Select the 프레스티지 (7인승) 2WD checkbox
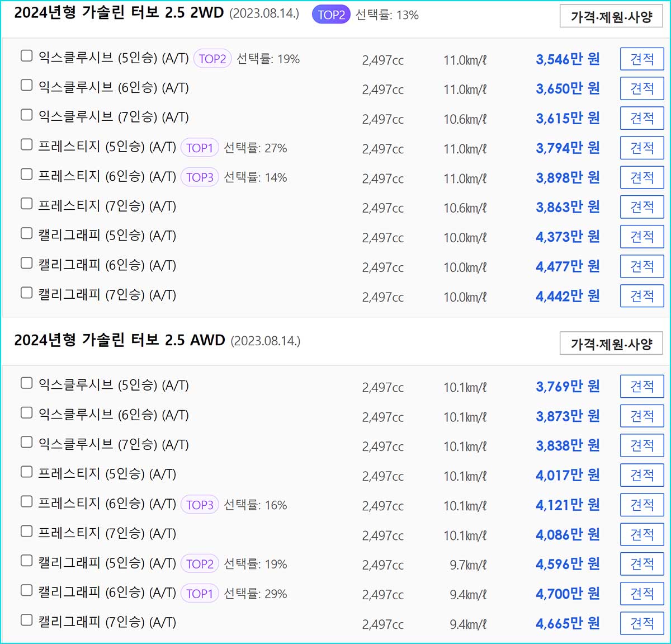 (26, 203)
